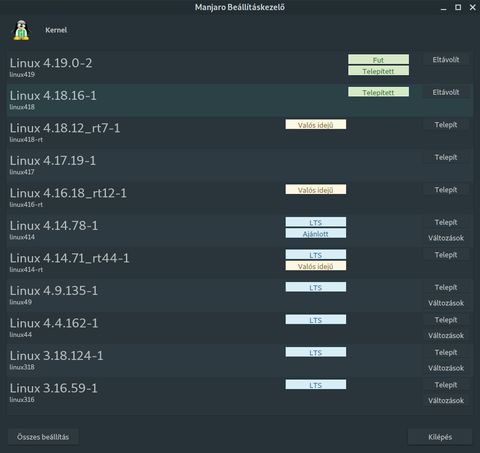Install Linux 4.14.78-1 via Telepít
Viewport: 480px width, 453px height.
click(x=446, y=222)
